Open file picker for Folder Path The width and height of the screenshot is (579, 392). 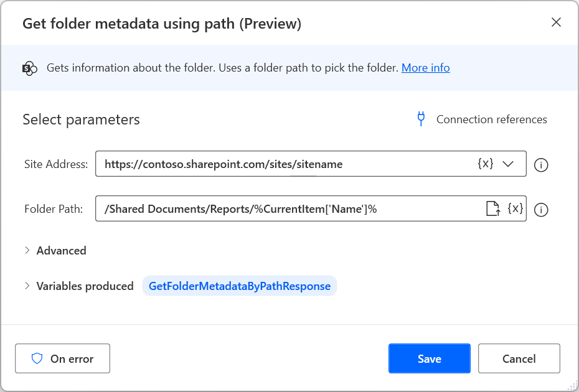(x=492, y=209)
